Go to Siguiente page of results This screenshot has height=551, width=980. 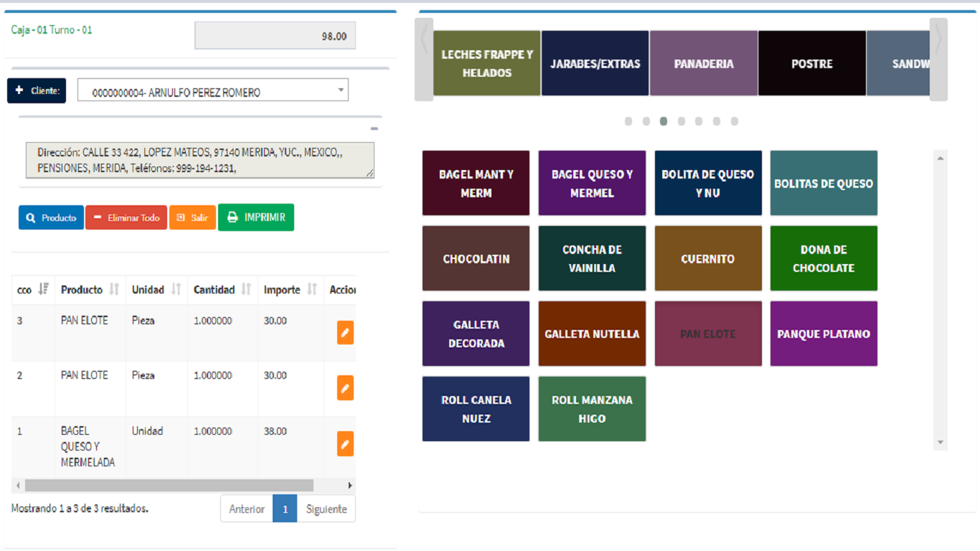tap(326, 509)
